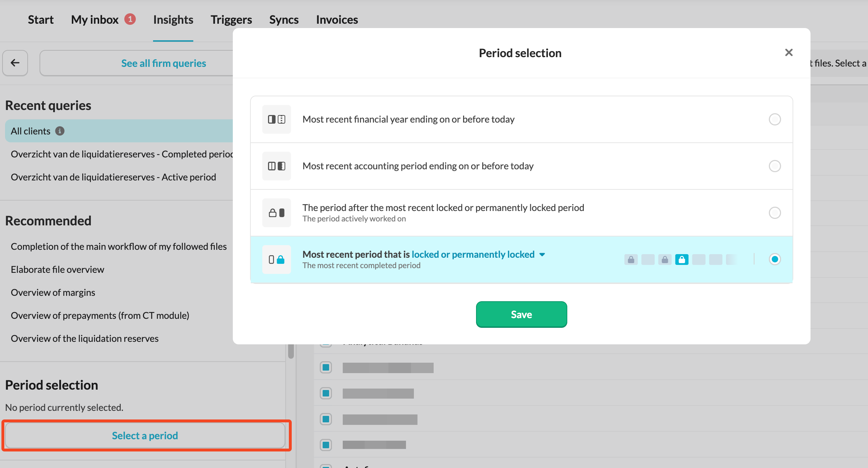The width and height of the screenshot is (868, 468).
Task: Click the highlighted lock in period timeline
Action: [682, 260]
